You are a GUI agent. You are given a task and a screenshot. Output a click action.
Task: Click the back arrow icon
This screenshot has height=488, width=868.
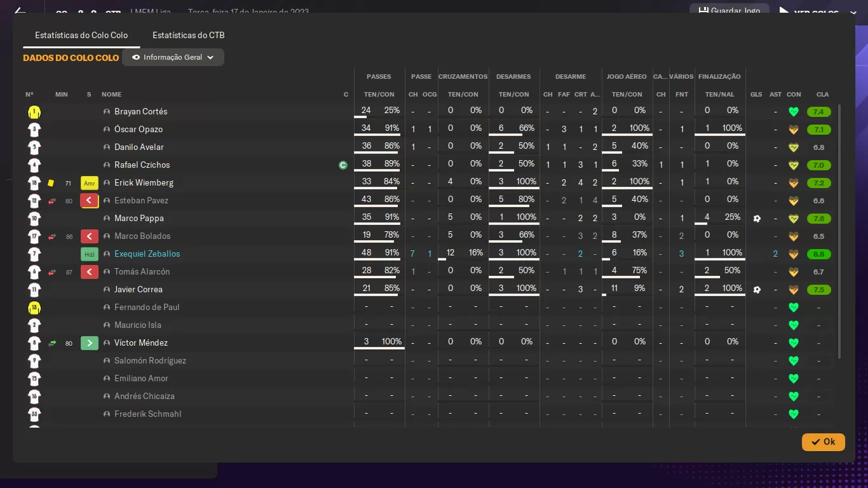[20, 11]
